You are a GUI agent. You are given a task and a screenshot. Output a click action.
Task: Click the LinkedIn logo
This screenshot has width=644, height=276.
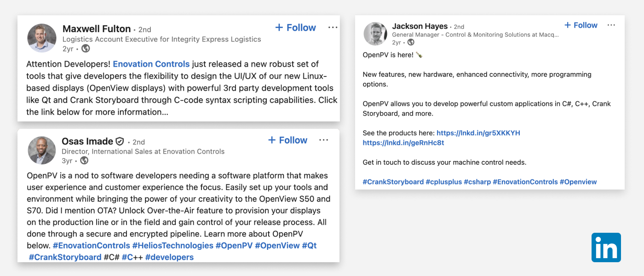606,247
